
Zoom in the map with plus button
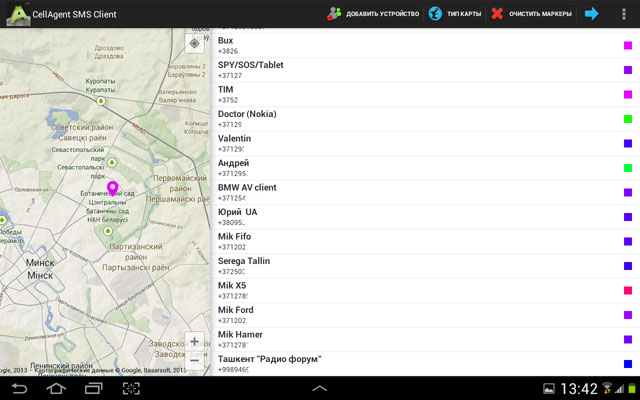click(194, 341)
